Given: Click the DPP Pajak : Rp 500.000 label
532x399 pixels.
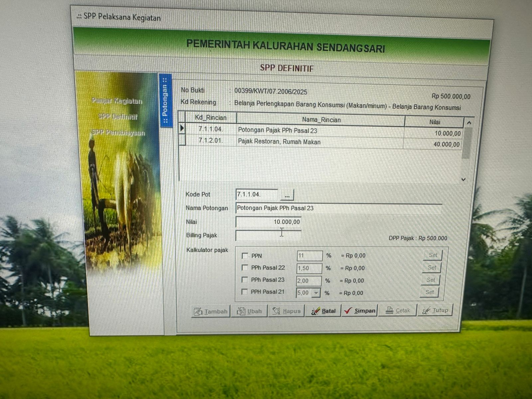Looking at the screenshot, I should 418,238.
